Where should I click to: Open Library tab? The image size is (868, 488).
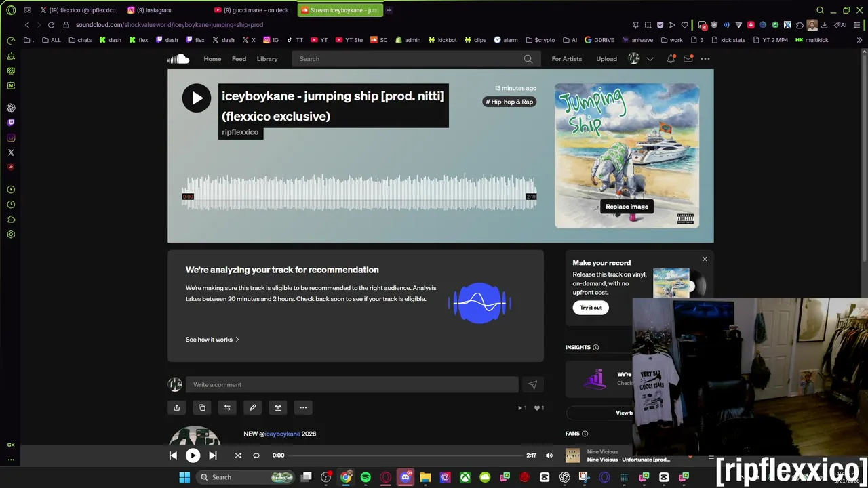(x=267, y=59)
